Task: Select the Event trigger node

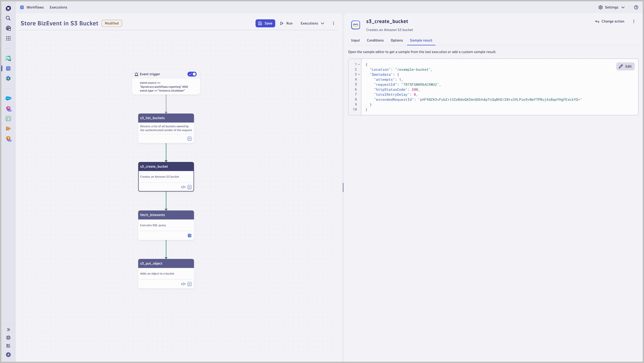Action: pos(166,82)
